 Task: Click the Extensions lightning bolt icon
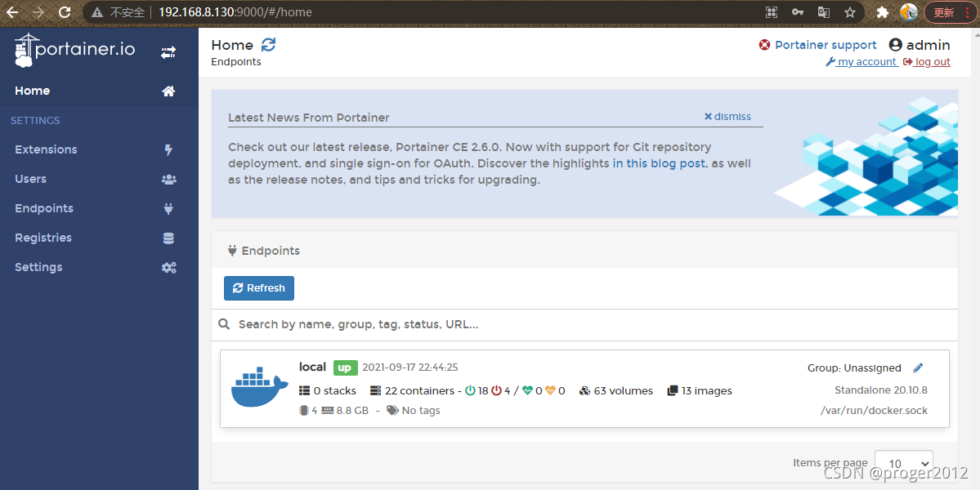[x=168, y=149]
